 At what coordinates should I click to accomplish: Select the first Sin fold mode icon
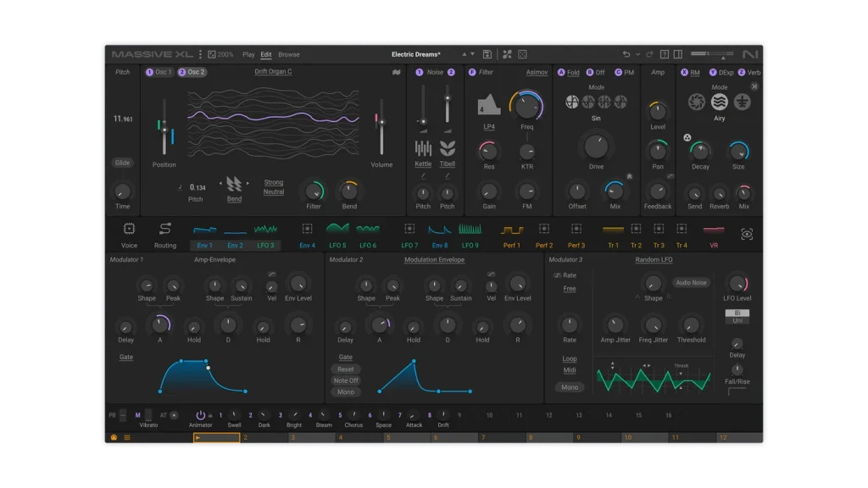[572, 102]
